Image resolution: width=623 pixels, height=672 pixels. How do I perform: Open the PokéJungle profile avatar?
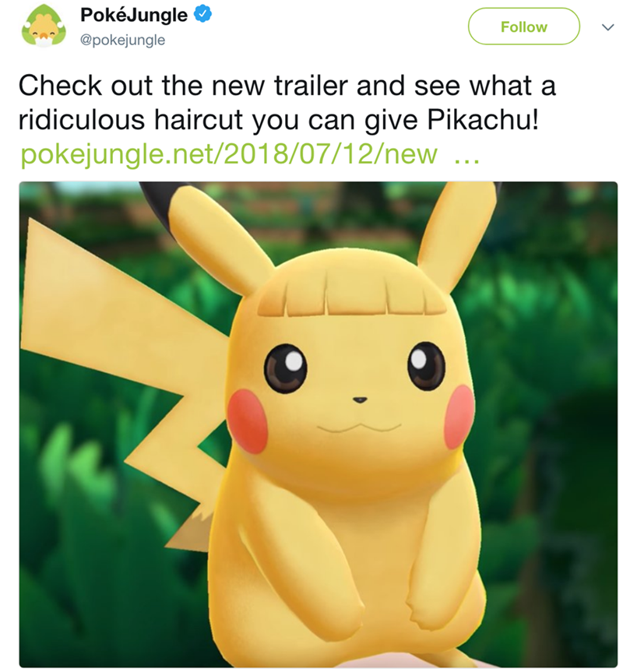[44, 26]
